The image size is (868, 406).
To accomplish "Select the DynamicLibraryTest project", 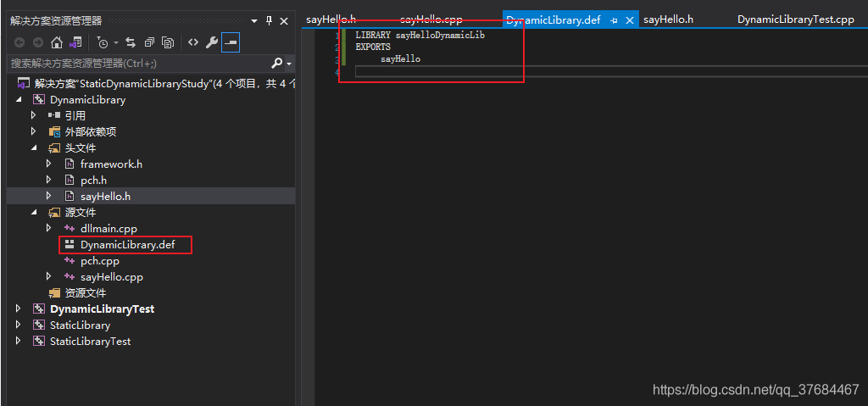I will (x=102, y=309).
